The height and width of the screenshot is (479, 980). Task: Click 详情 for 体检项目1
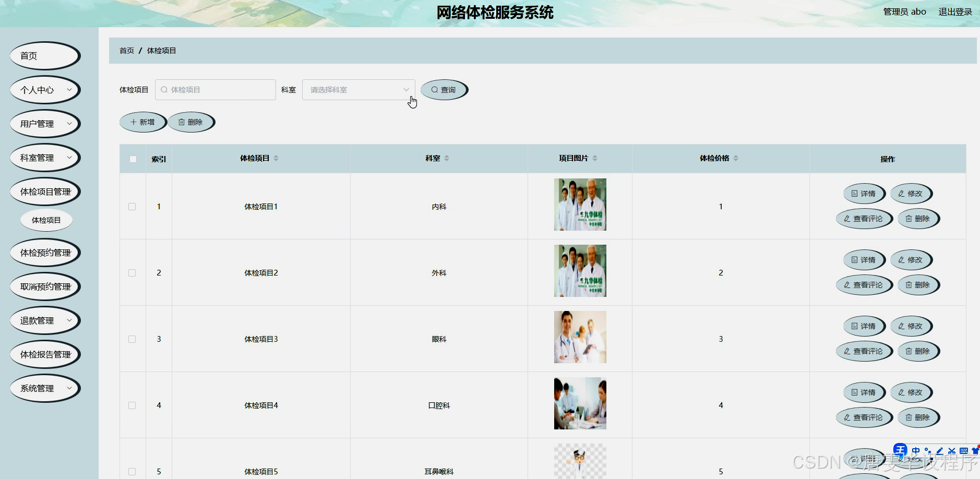click(864, 194)
